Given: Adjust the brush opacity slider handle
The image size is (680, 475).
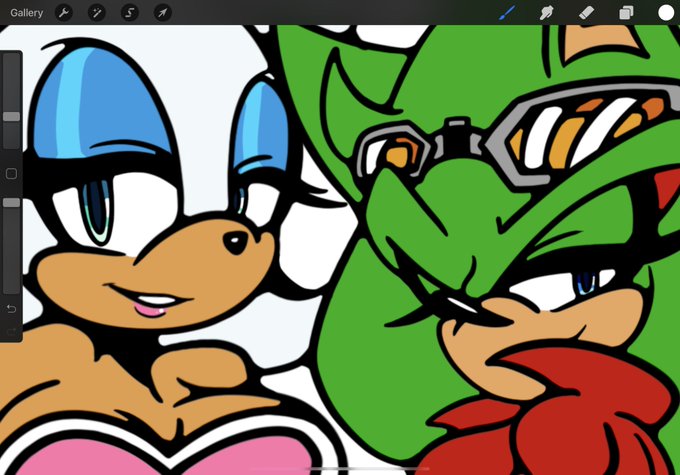Looking at the screenshot, I should pyautogui.click(x=12, y=203).
